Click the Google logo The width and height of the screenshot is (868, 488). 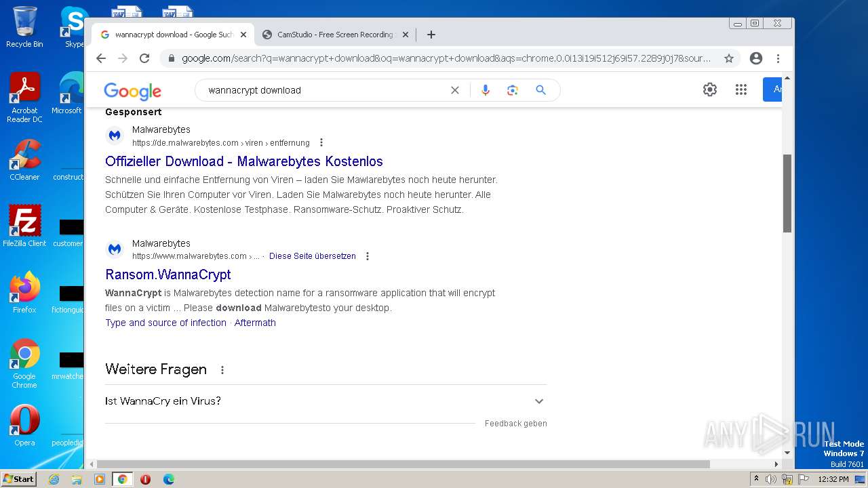point(133,91)
